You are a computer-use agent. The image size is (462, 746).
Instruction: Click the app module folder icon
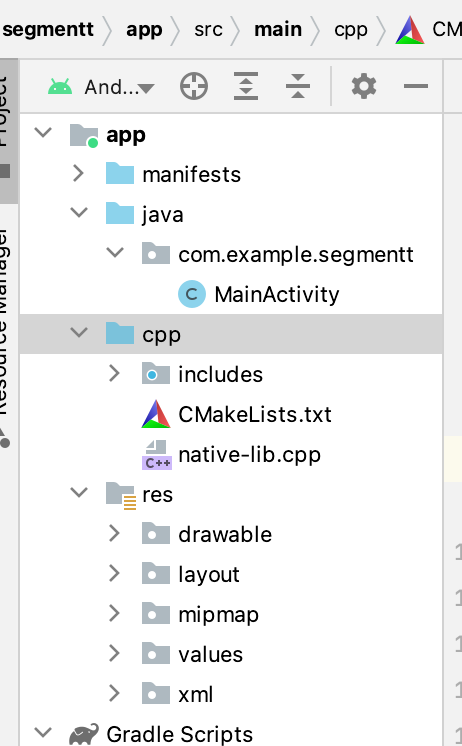click(84, 136)
